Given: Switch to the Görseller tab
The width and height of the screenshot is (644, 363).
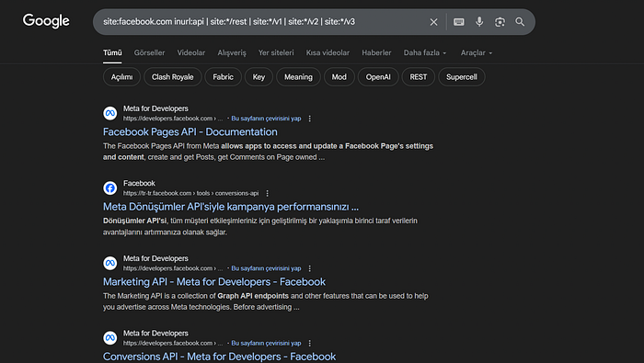Looking at the screenshot, I should (149, 53).
